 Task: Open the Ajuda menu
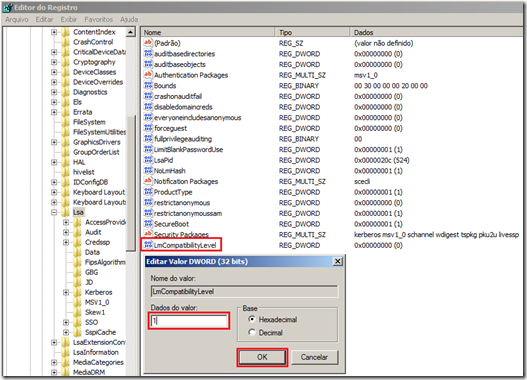pyautogui.click(x=129, y=19)
